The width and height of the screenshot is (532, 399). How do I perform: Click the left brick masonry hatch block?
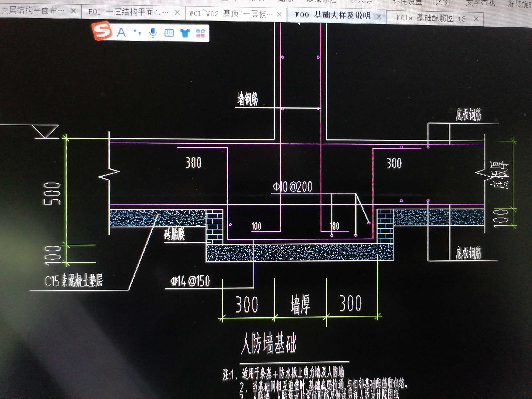point(214,226)
